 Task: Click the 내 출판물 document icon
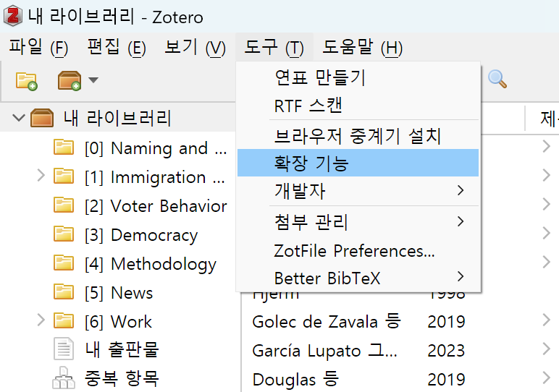64,349
